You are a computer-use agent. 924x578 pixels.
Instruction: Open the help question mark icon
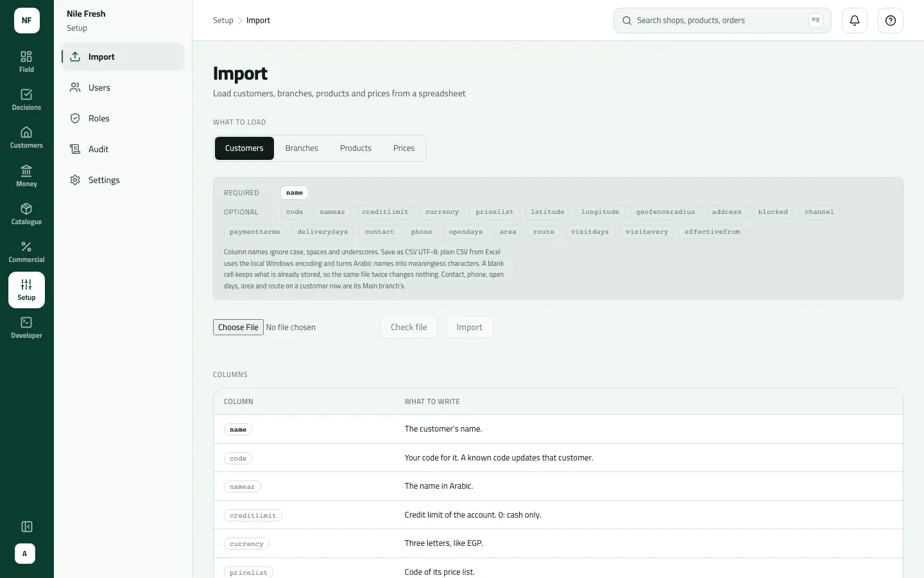tap(891, 21)
